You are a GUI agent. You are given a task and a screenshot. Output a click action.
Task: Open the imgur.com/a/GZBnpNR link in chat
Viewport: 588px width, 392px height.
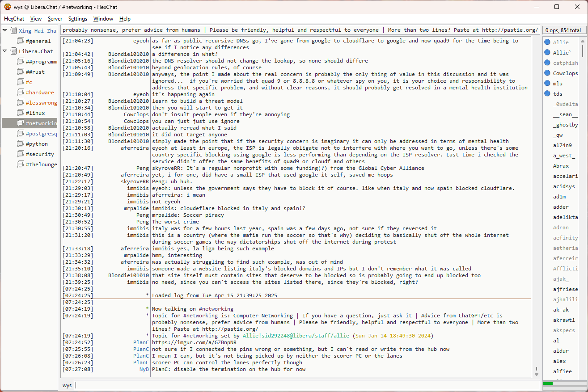coord(195,342)
